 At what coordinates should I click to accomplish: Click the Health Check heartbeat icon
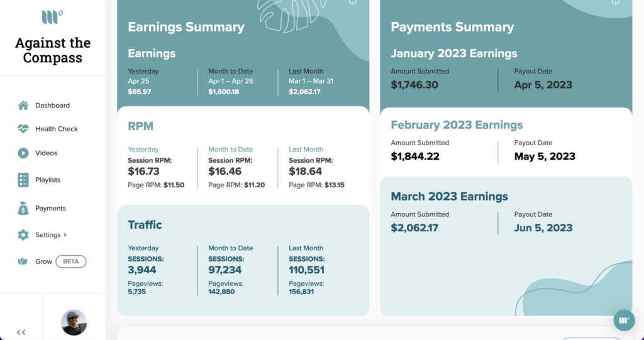[23, 129]
